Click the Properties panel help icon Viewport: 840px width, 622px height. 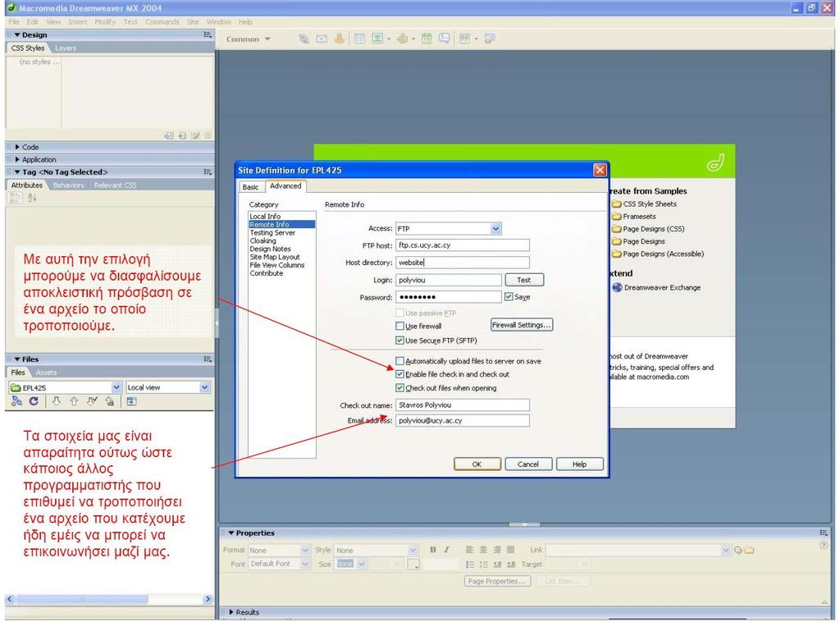(x=824, y=546)
